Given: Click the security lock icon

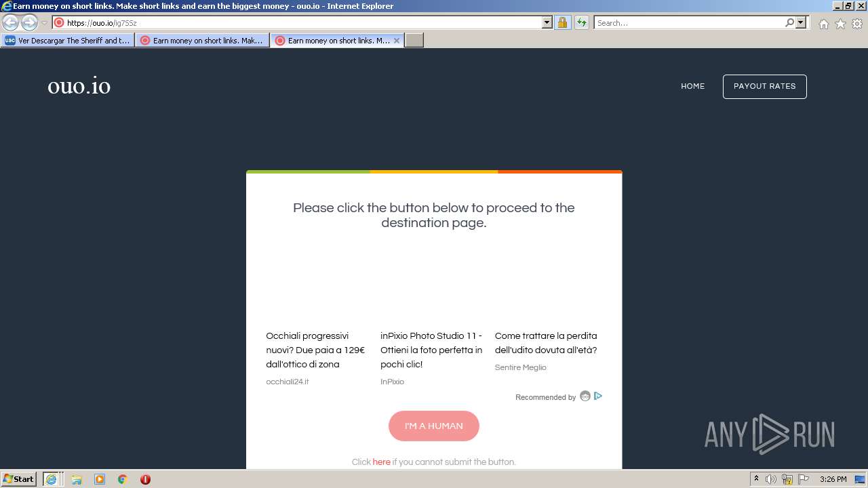Looking at the screenshot, I should pyautogui.click(x=562, y=22).
